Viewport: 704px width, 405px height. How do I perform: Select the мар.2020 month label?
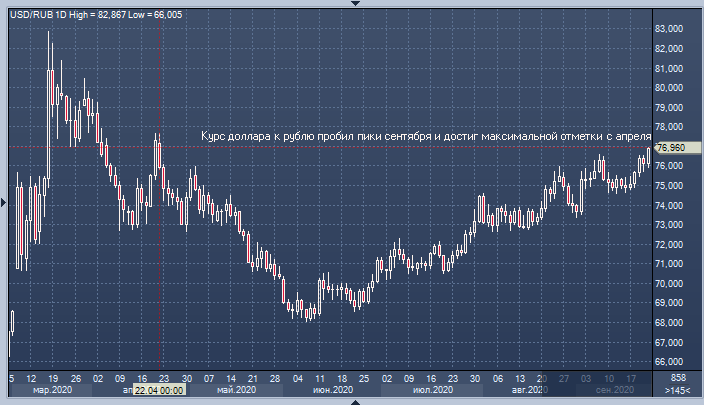click(x=53, y=389)
